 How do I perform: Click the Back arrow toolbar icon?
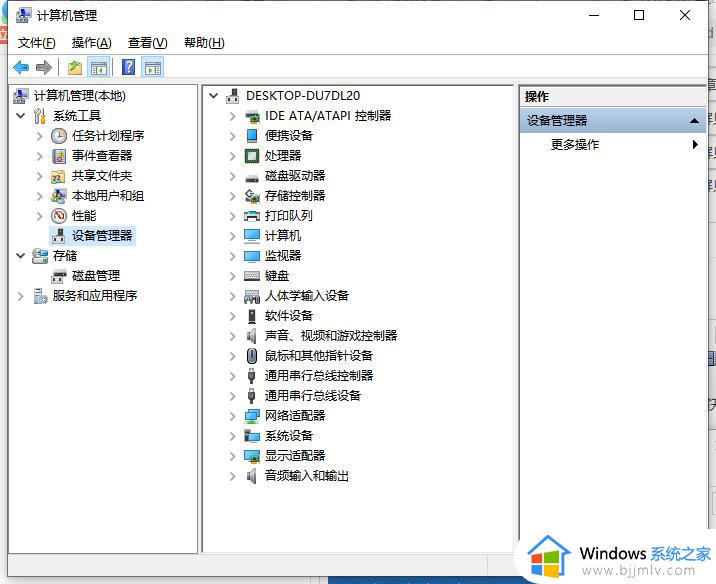21,68
